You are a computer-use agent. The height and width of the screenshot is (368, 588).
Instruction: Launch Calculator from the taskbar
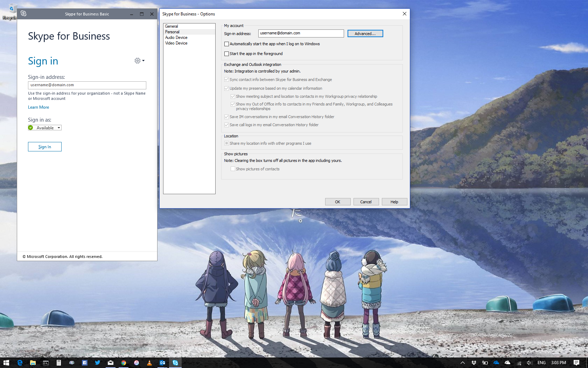pyautogui.click(x=58, y=363)
